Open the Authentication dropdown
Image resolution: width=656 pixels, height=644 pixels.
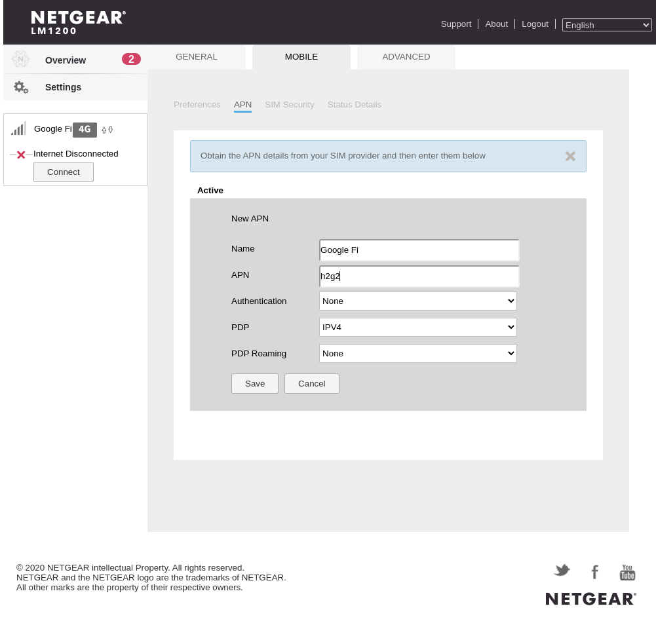coord(417,301)
